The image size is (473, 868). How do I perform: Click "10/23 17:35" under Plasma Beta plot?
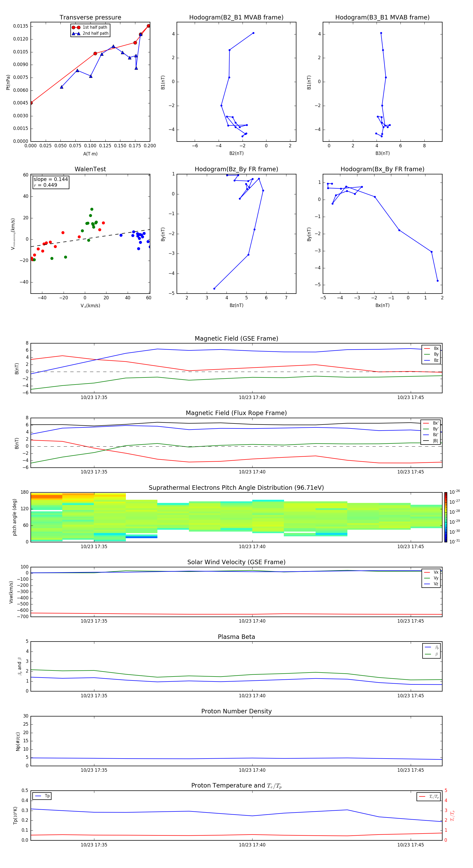(x=94, y=696)
